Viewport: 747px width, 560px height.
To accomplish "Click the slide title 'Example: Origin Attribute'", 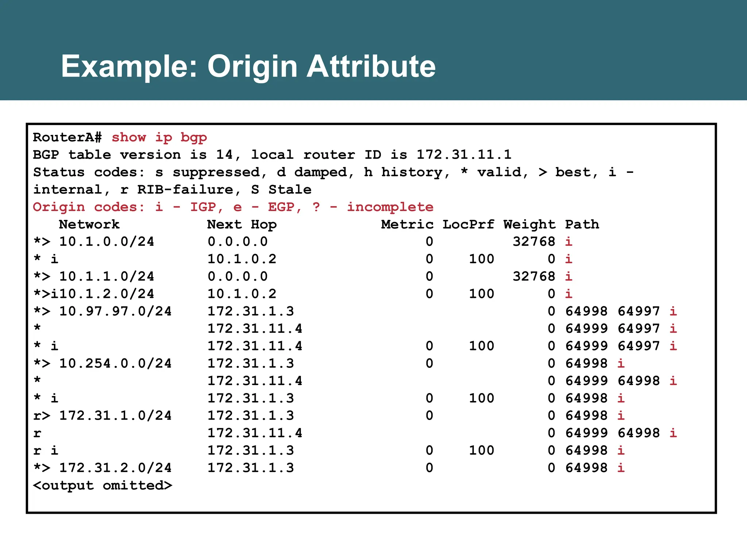I will click(248, 67).
